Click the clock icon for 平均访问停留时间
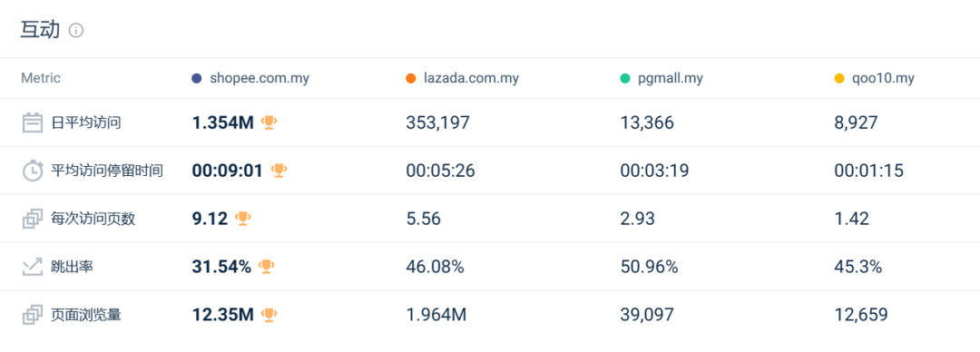980x352 pixels. (x=33, y=171)
